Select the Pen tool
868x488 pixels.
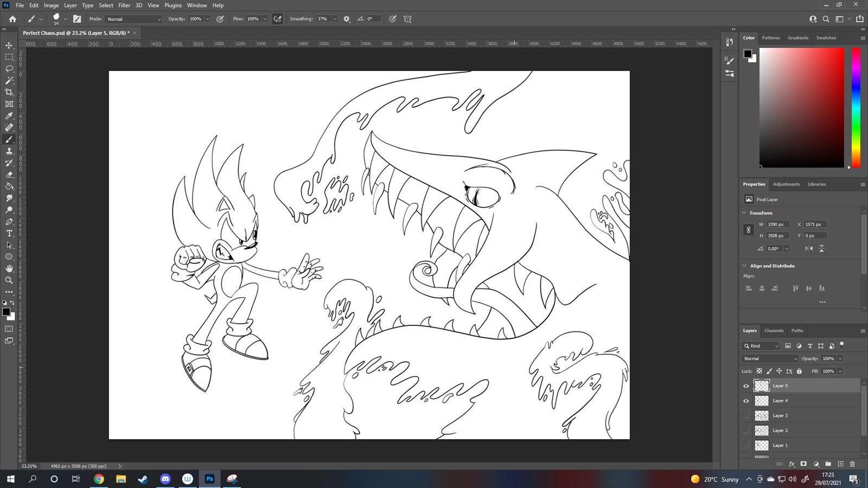click(9, 222)
